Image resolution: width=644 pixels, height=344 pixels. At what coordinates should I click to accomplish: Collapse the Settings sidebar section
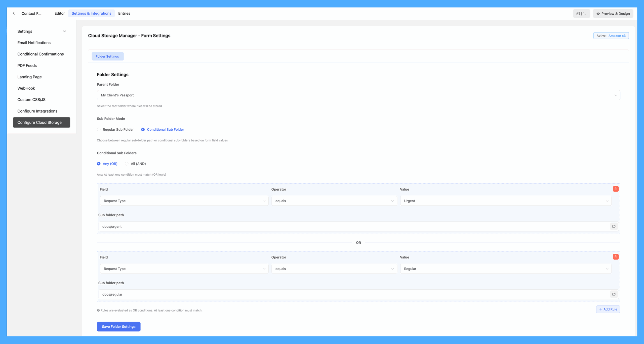tap(64, 31)
